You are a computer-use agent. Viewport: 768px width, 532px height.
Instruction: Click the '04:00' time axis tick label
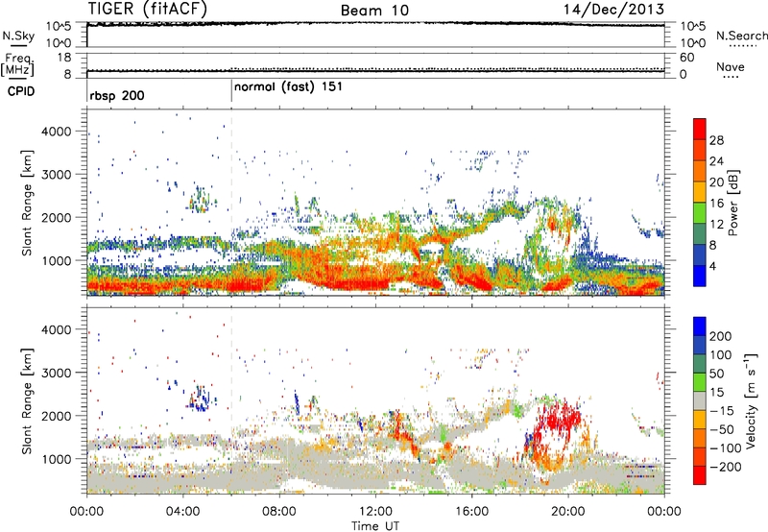click(182, 512)
